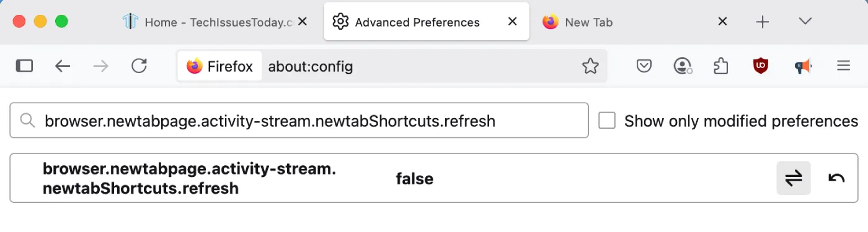This screenshot has height=232, width=868.
Task: Toggle the sidebar panel icon
Action: 24,66
